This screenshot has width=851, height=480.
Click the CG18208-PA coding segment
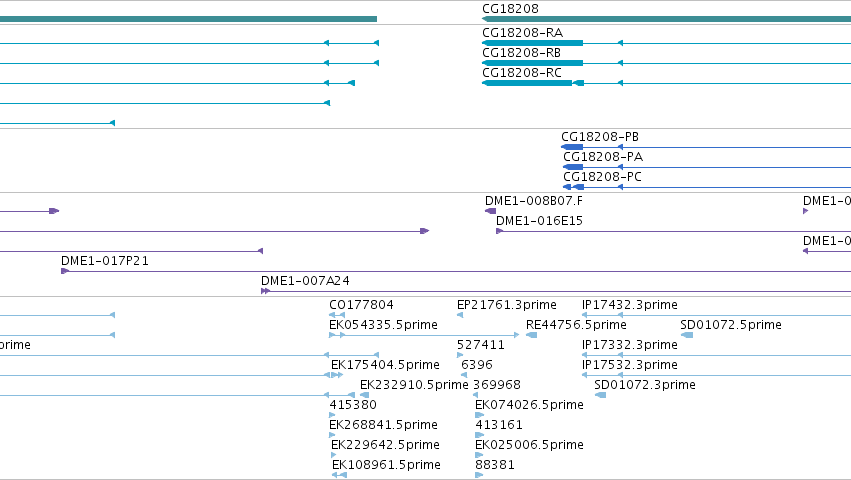(573, 167)
